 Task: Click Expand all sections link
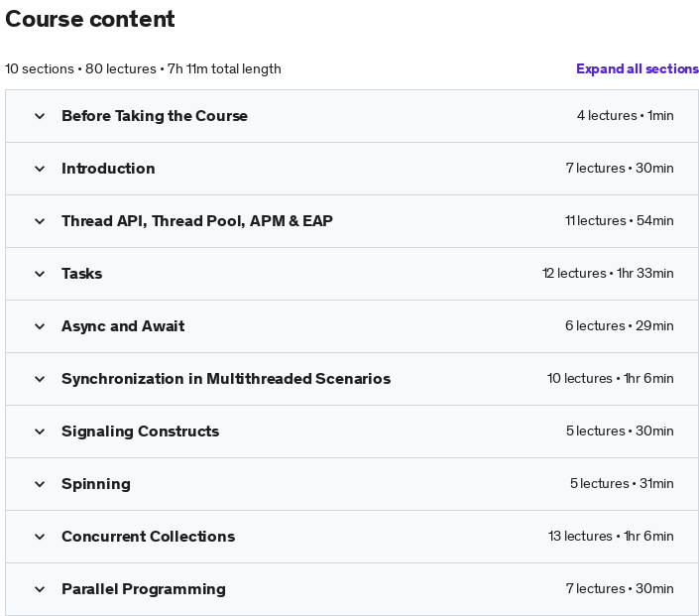click(x=637, y=68)
